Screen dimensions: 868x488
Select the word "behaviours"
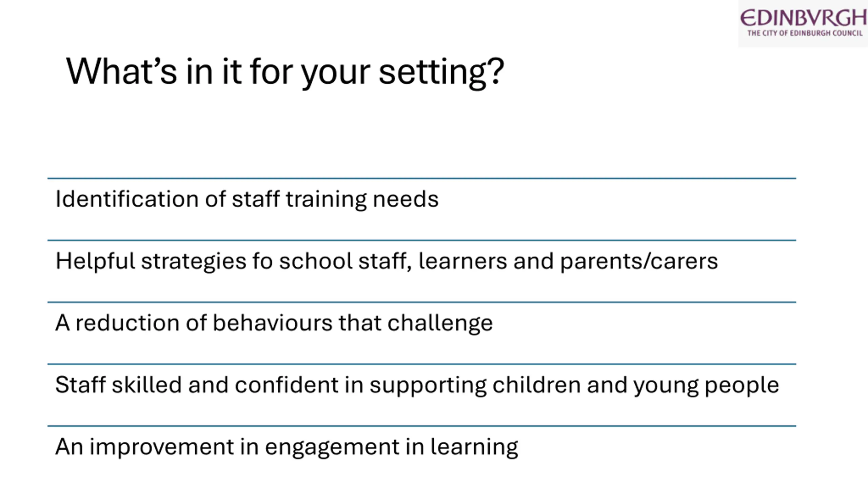(x=273, y=323)
